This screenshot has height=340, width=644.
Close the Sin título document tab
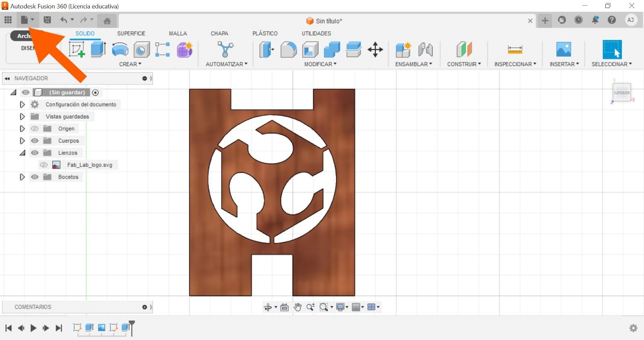[x=530, y=21]
